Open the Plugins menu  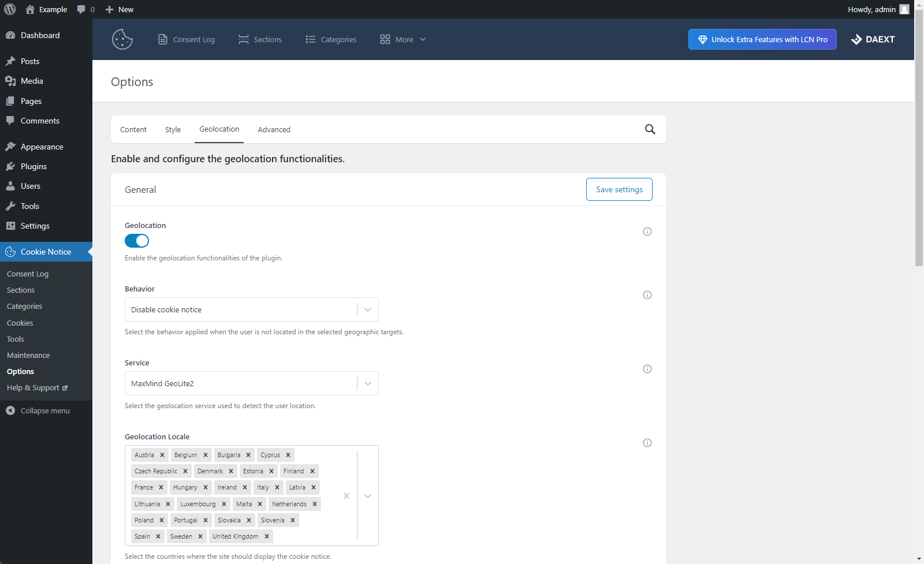pyautogui.click(x=46, y=166)
